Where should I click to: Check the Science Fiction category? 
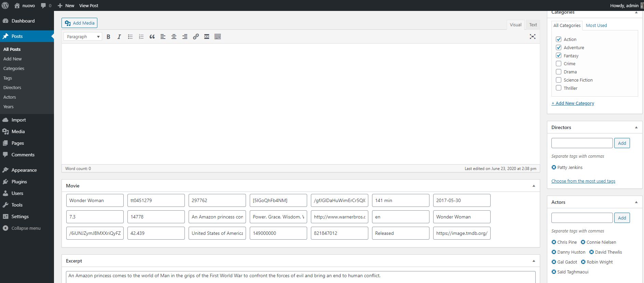click(559, 80)
